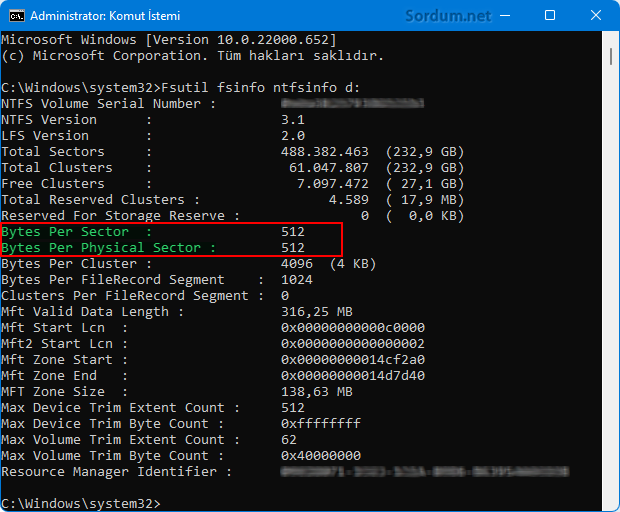
Task: Click Mft Start Lcn value '0x00000000000c0000'
Action: [353, 328]
